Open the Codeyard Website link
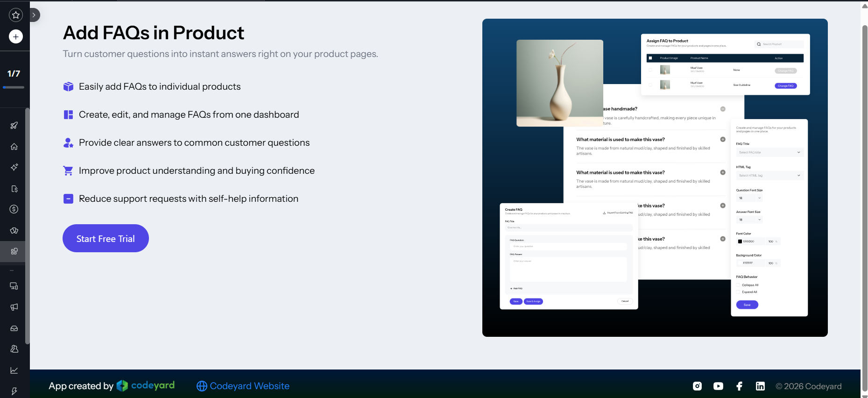 243,386
